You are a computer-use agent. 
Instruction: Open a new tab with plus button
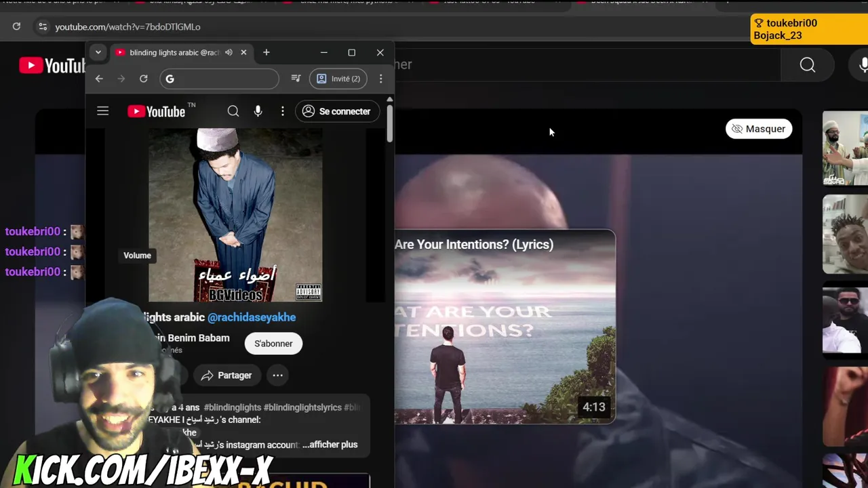[266, 52]
